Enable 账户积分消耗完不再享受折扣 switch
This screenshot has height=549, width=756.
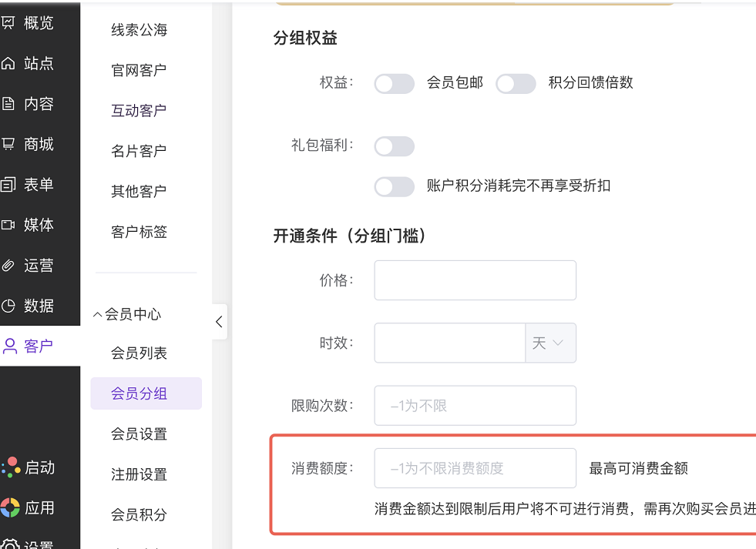[x=395, y=187]
